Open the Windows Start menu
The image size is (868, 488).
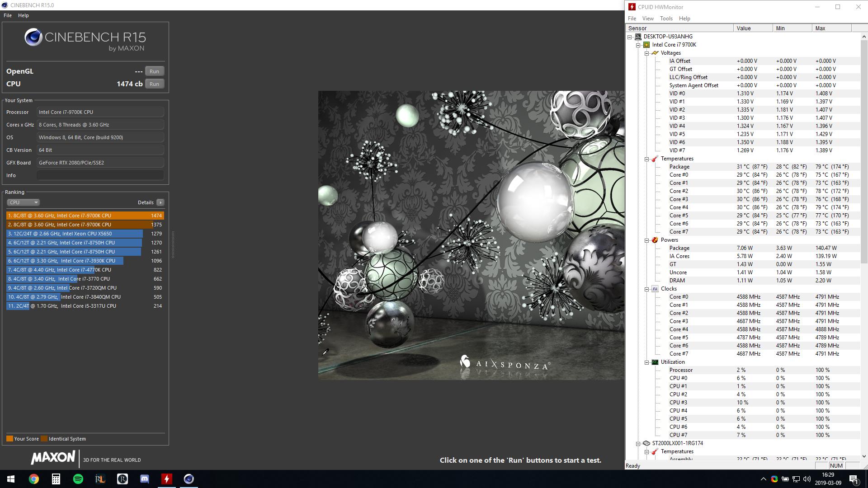pyautogui.click(x=11, y=479)
